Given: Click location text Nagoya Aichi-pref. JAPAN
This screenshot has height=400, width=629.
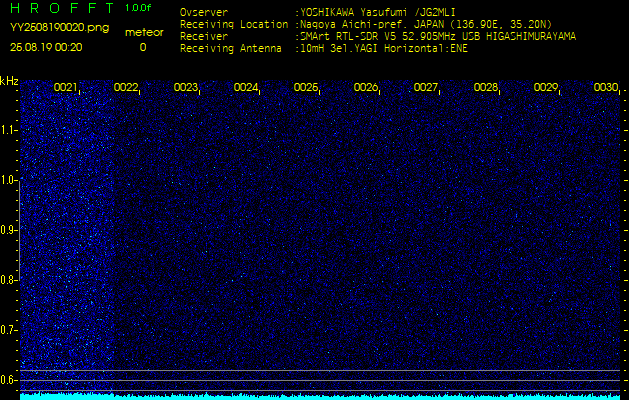Looking at the screenshot, I should pos(372,24).
